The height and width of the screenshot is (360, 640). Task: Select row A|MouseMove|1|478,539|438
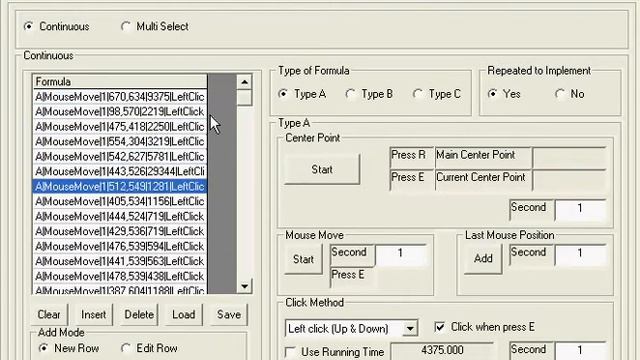pyautogui.click(x=120, y=276)
